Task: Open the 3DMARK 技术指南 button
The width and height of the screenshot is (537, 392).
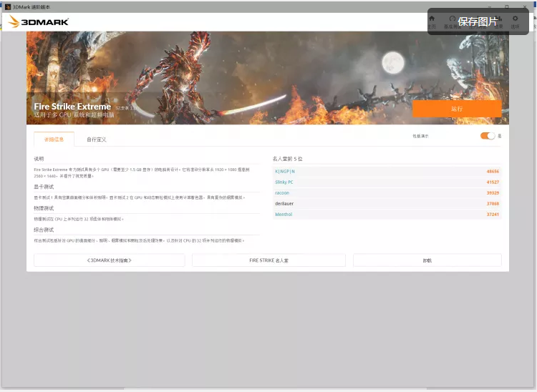Action: [x=110, y=260]
